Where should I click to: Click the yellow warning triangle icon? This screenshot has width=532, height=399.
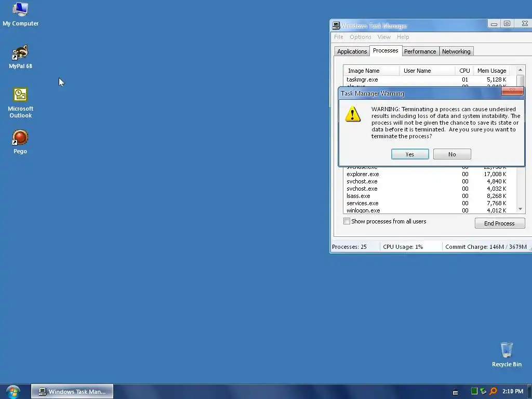[353, 114]
